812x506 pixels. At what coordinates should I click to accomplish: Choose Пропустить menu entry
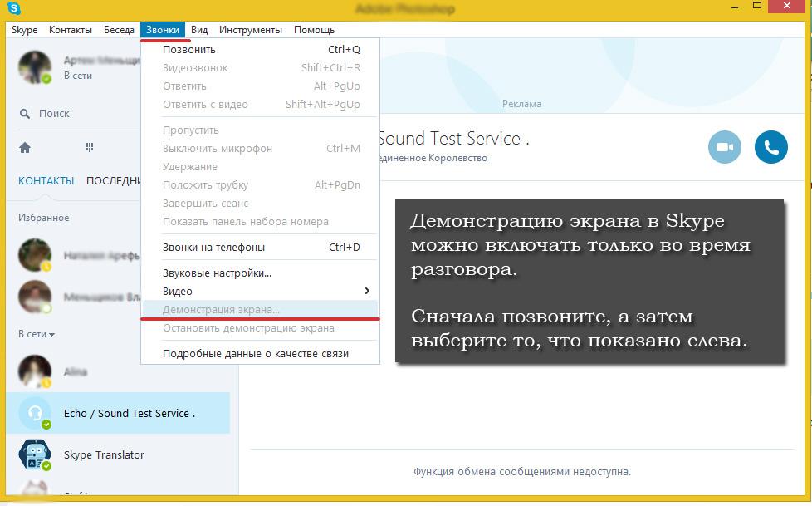[261, 130]
